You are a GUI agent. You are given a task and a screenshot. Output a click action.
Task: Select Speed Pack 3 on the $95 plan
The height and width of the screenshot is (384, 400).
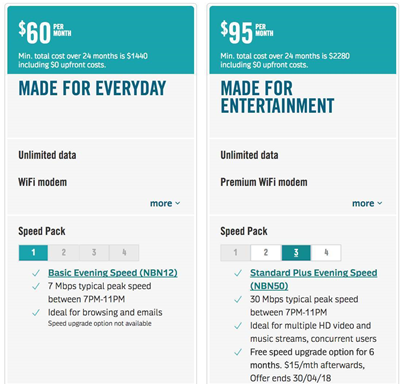coord(296,253)
